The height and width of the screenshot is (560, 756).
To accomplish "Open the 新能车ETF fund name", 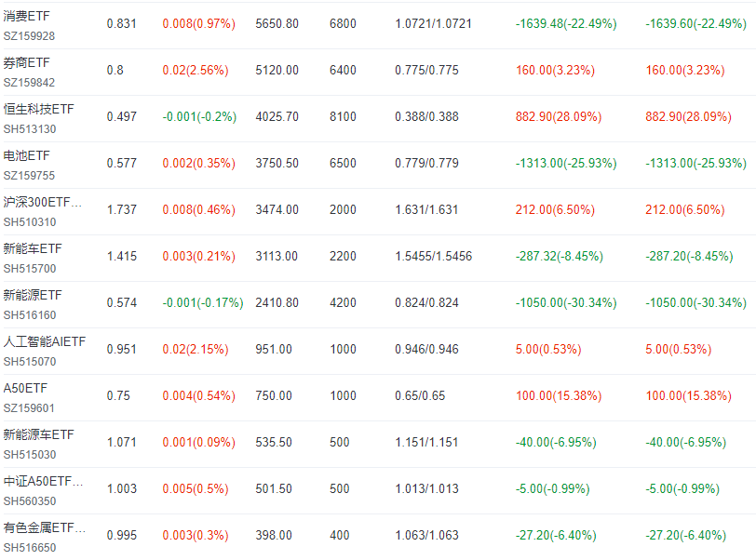I will pos(33,248).
